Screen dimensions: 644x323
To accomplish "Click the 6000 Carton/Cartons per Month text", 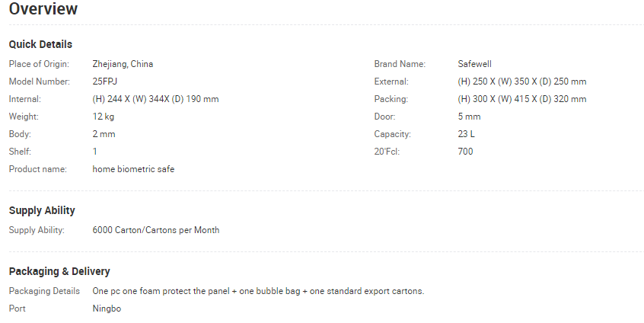I will coord(156,230).
